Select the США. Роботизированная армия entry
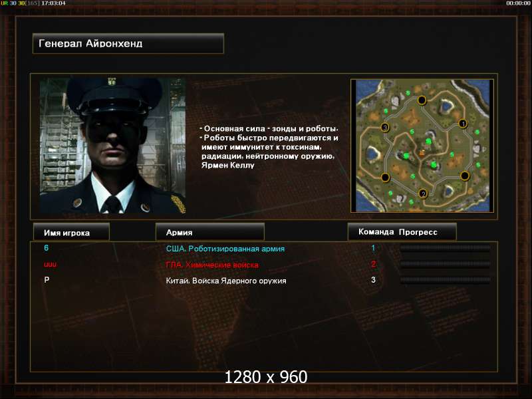The height and width of the screenshot is (399, 532). click(225, 249)
